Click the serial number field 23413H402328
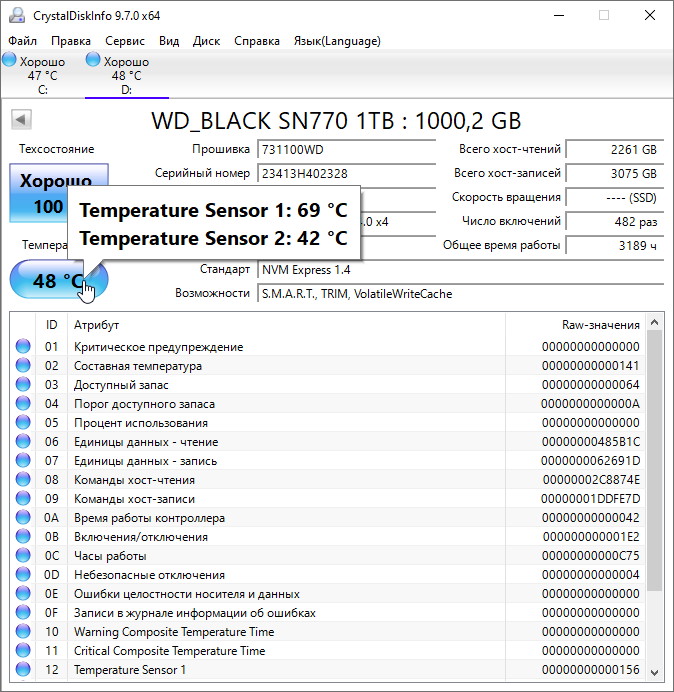This screenshot has height=692, width=674. (x=346, y=173)
